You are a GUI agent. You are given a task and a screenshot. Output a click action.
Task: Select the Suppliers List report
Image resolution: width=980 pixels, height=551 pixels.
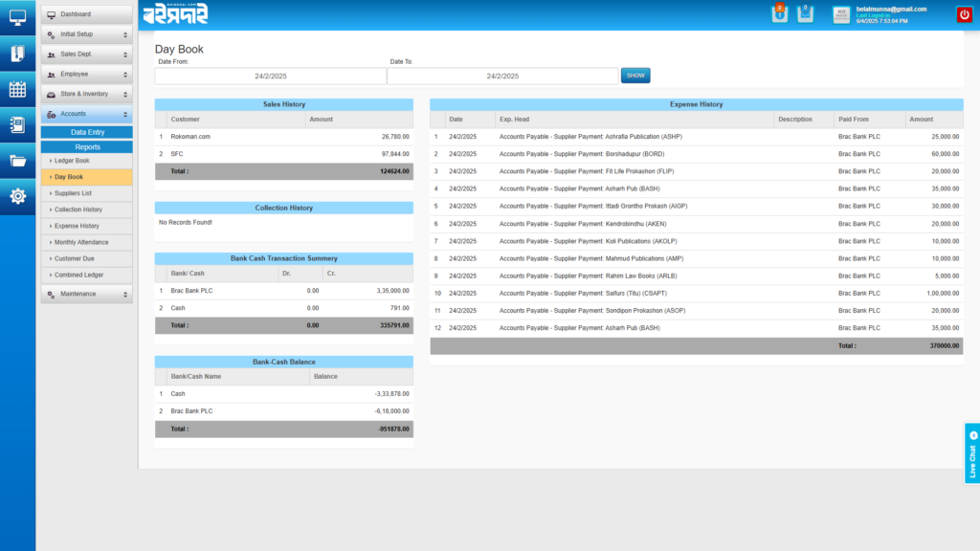(86, 192)
